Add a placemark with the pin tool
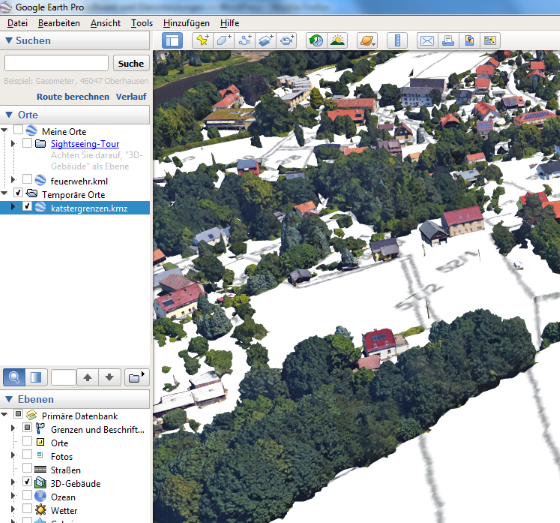Image resolution: width=560 pixels, height=523 pixels. pos(202,40)
